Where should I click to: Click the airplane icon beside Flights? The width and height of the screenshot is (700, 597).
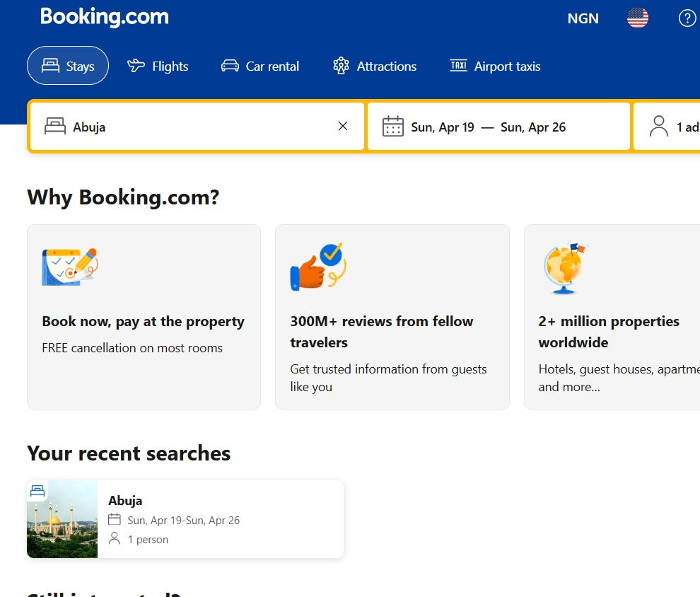click(x=136, y=66)
